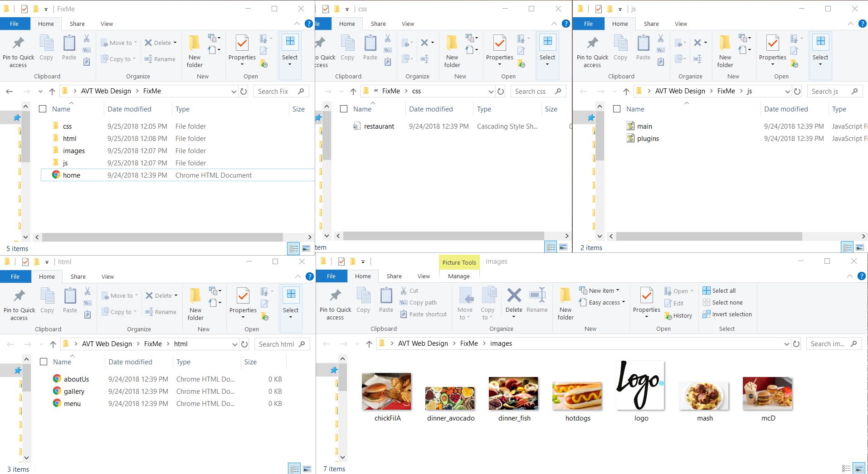Image resolution: width=868 pixels, height=474 pixels.
Task: Switch images window to Details view icon
Action: [846, 469]
